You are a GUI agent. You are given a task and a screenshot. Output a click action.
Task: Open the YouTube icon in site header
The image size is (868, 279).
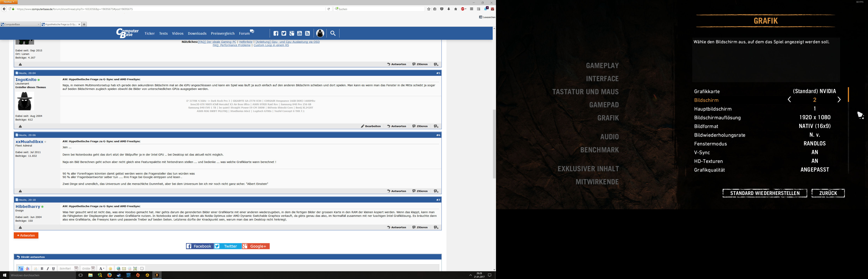point(300,33)
